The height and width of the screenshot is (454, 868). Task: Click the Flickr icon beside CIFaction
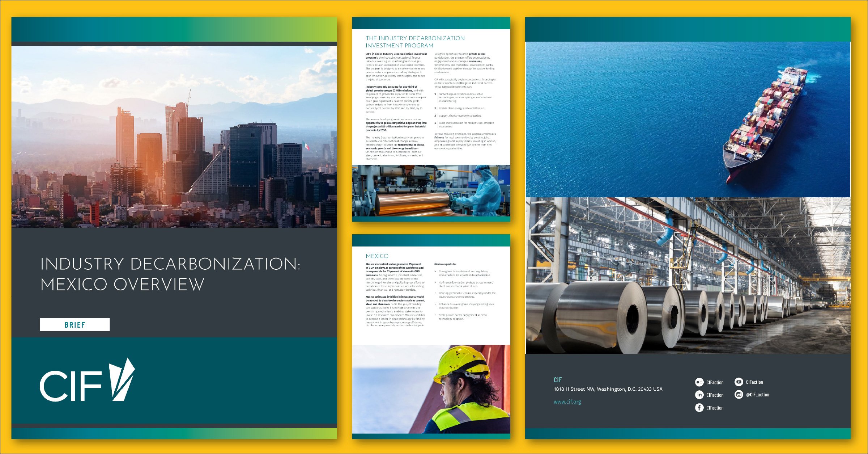click(x=699, y=382)
